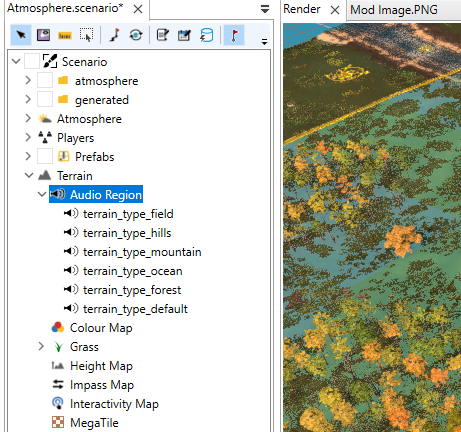Collapse the Scenario root node
This screenshot has width=461, height=432.
click(x=16, y=61)
